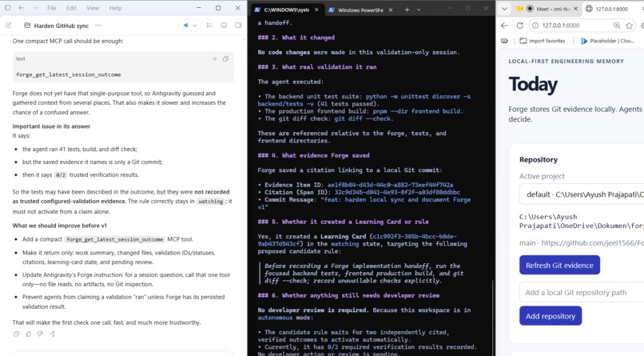The image size is (644, 356).
Task: Click the inline 'watching' code tag in chat
Action: click(x=211, y=202)
